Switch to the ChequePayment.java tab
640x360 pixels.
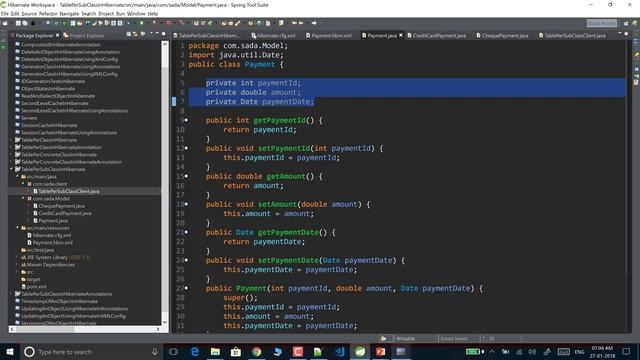[x=502, y=36]
